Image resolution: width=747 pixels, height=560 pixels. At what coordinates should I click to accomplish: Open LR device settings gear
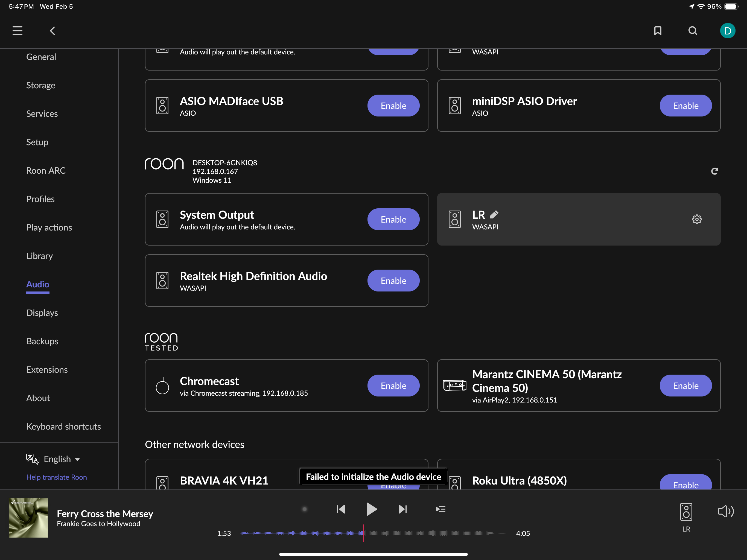(696, 219)
